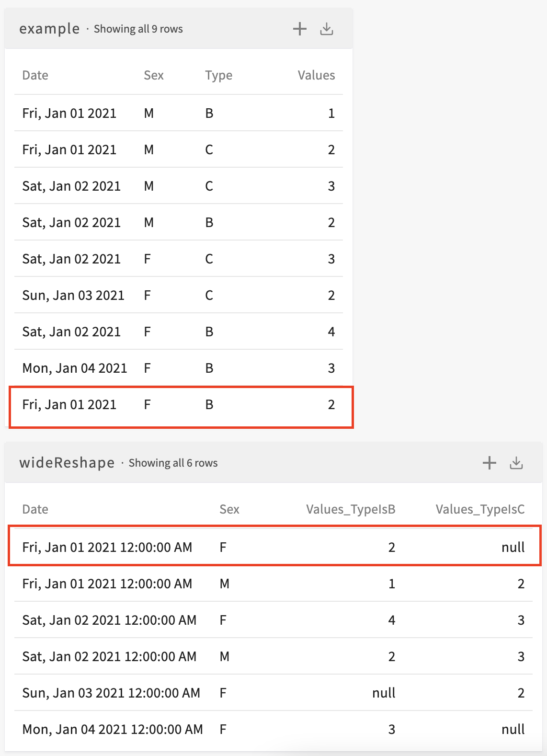Click Sex F in the Mon, Jan 04 2021 example row
Image resolution: width=547 pixels, height=756 pixels.
point(148,368)
